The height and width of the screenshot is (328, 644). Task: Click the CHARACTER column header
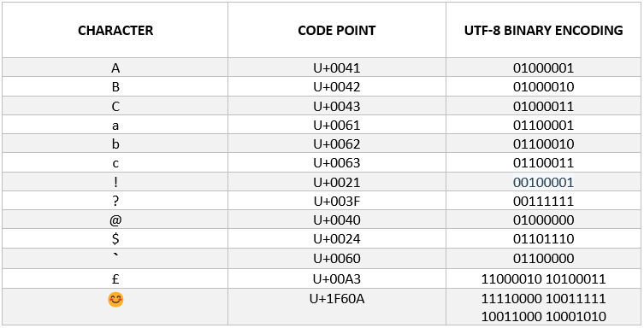coord(115,31)
